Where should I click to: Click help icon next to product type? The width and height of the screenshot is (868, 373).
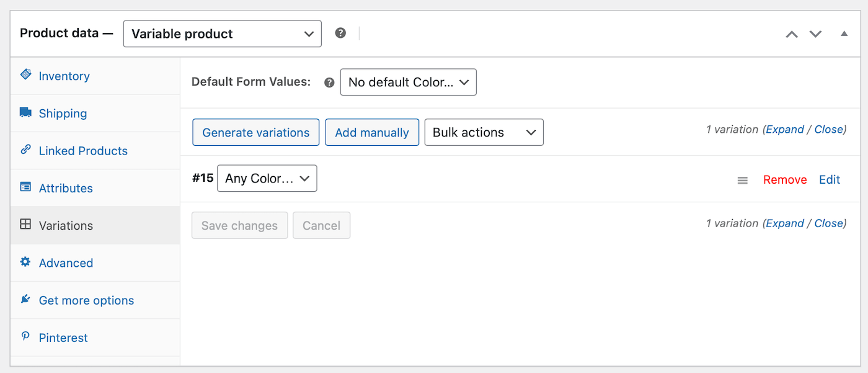tap(340, 34)
